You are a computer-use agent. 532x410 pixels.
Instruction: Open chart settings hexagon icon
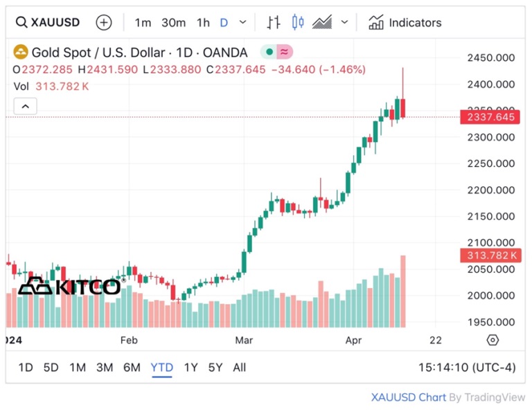pos(493,340)
